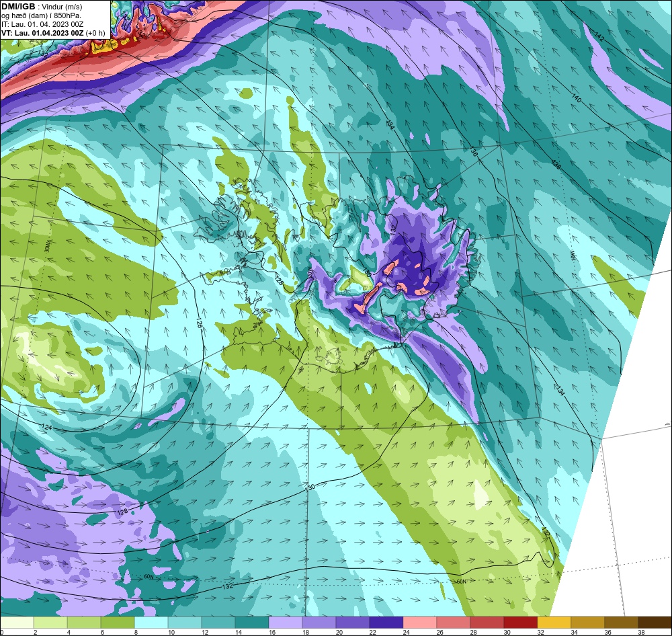This screenshot has height=636, width=672.
Task: Click the '138' height contour label
Action: [556, 164]
